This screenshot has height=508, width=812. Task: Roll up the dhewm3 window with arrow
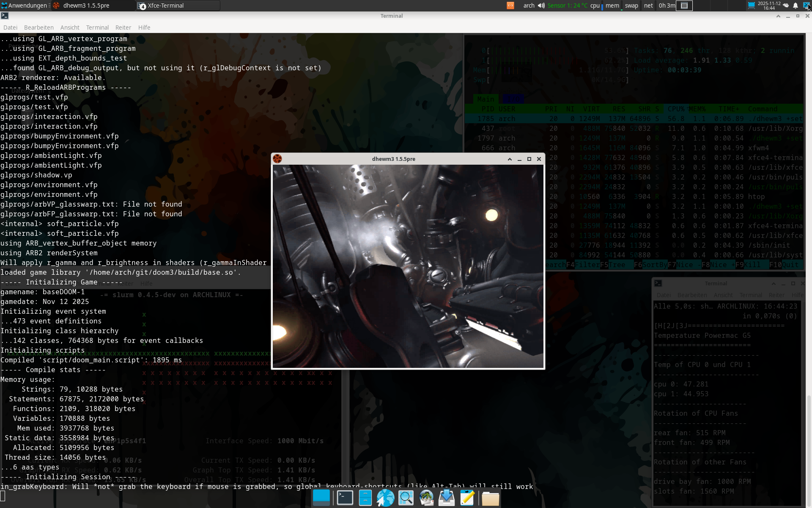pyautogui.click(x=510, y=159)
